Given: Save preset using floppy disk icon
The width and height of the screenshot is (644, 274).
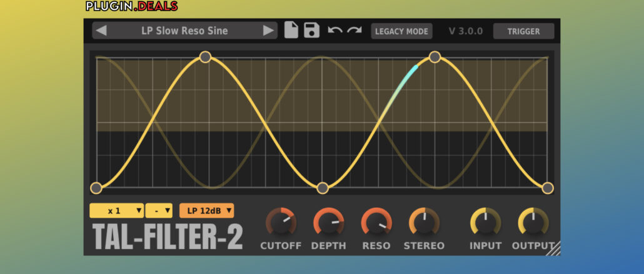Looking at the screenshot, I should [312, 31].
